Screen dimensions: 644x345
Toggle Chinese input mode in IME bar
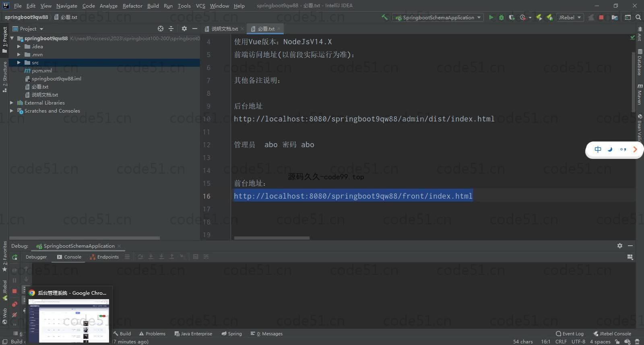(598, 149)
